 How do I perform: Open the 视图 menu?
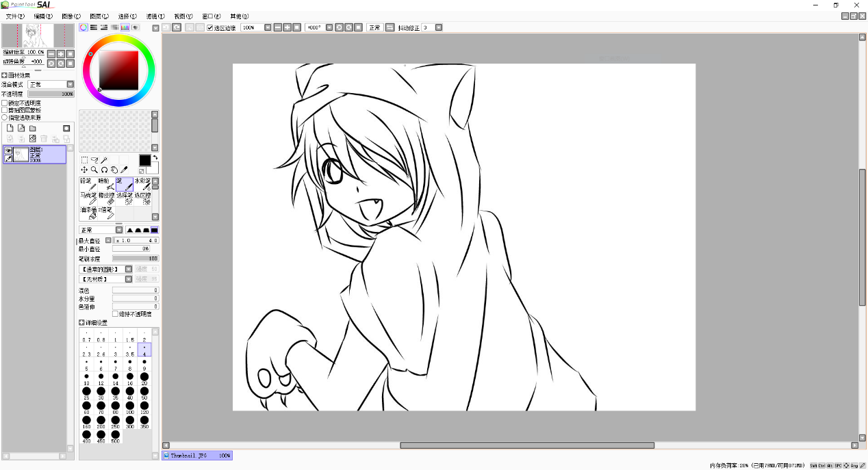click(183, 16)
